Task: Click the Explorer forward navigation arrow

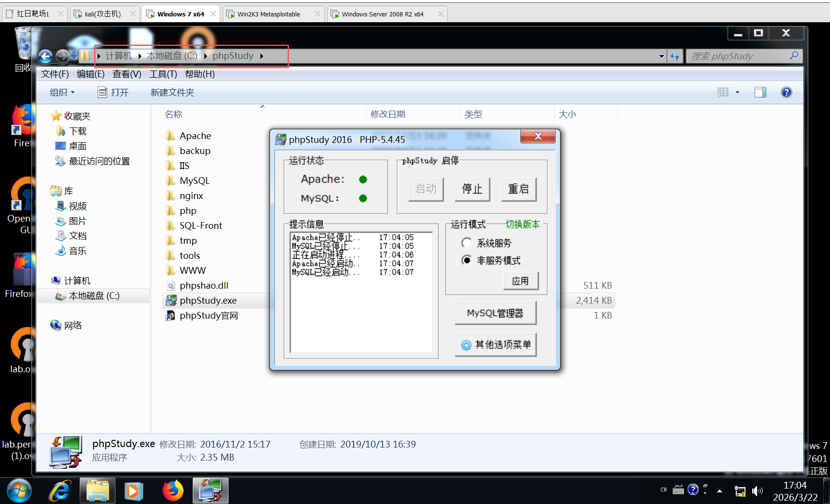Action: (x=62, y=56)
